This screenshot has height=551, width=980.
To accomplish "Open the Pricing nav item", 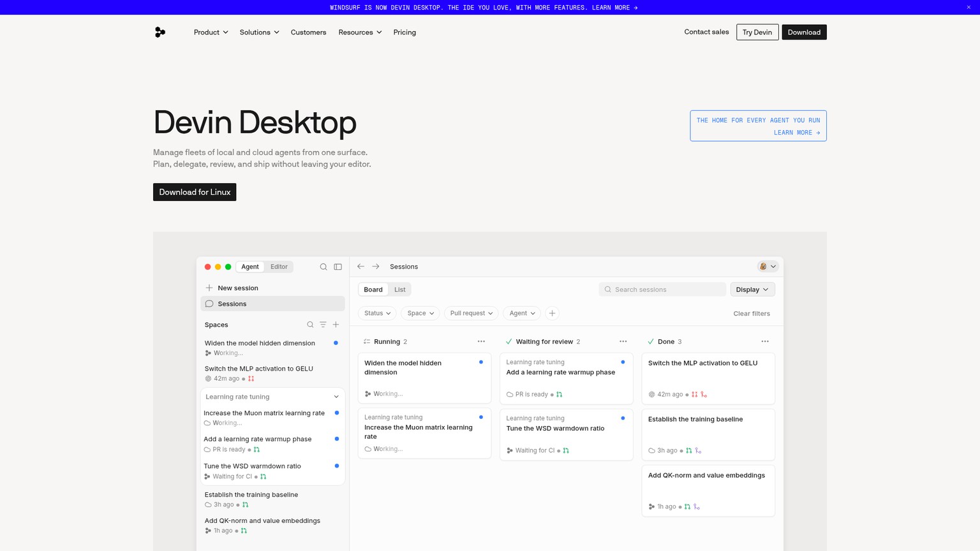I will (x=405, y=32).
